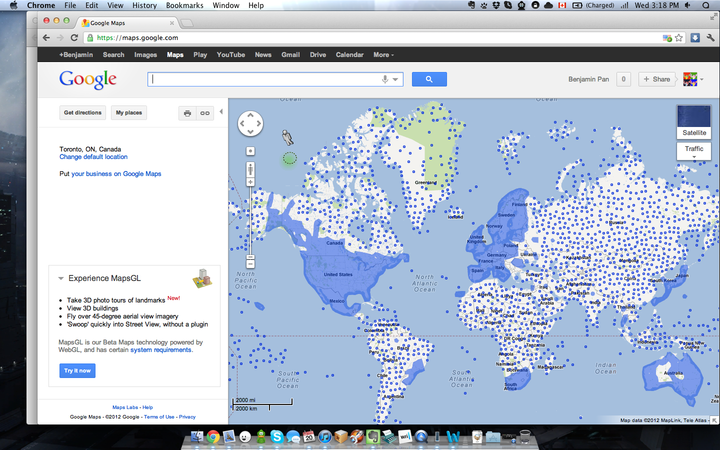The image size is (720, 450).
Task: Switch to Satellite view thumbnail
Action: pyautogui.click(x=694, y=122)
